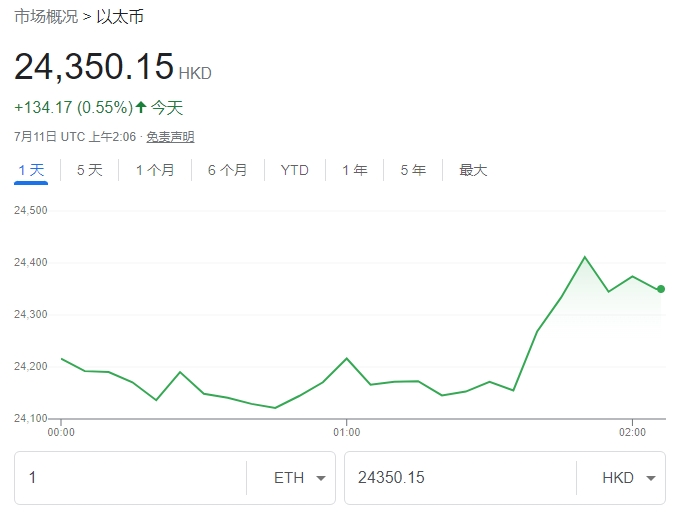Show the 最大 time range
This screenshot has width=674, height=515.
pos(473,170)
